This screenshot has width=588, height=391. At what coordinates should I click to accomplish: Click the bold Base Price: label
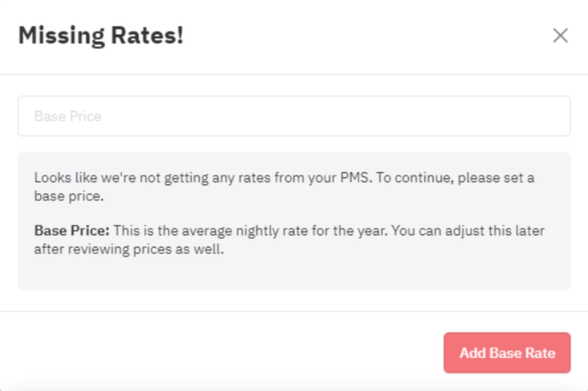click(72, 231)
